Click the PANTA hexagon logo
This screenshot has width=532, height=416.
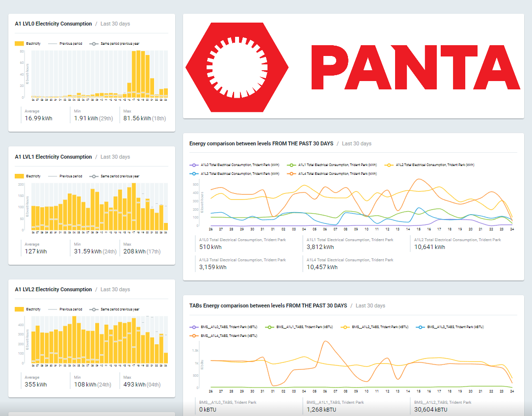click(237, 67)
